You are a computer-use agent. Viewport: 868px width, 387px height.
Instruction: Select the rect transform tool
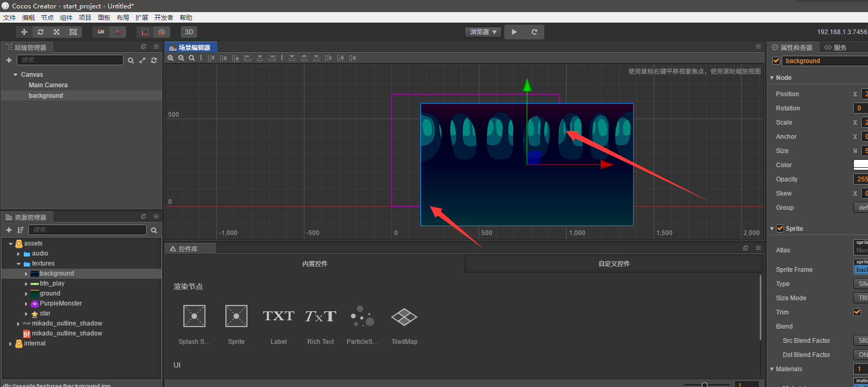[x=73, y=32]
